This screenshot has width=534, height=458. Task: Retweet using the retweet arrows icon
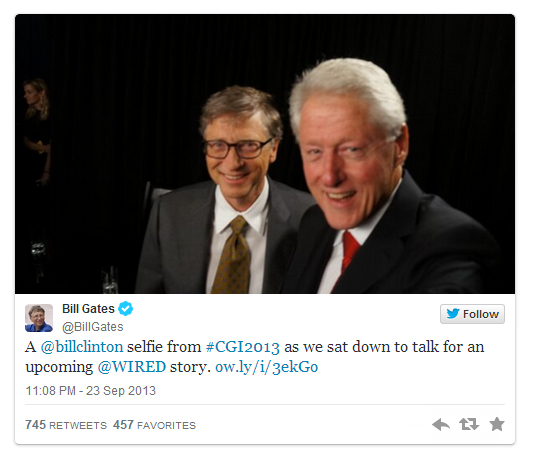pos(469,424)
